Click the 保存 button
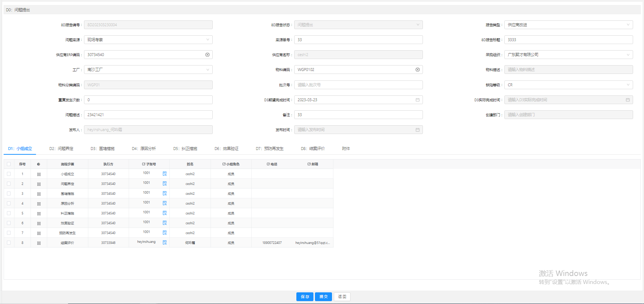 click(x=305, y=297)
